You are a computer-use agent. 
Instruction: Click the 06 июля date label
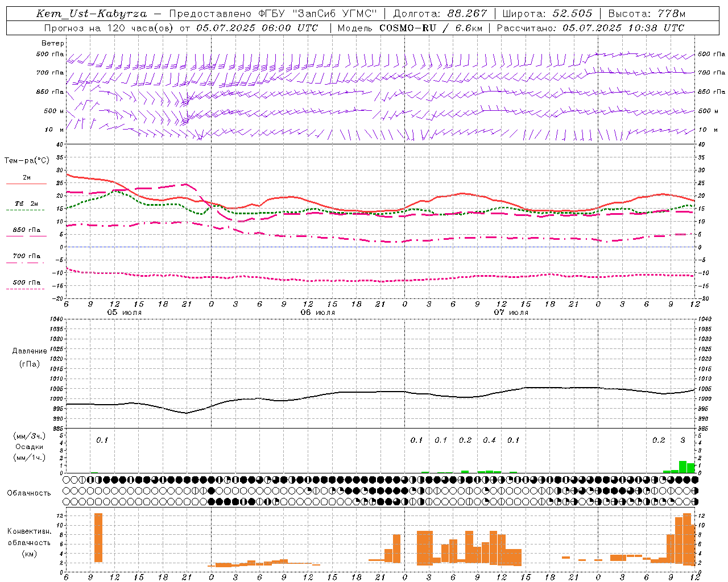(x=318, y=313)
